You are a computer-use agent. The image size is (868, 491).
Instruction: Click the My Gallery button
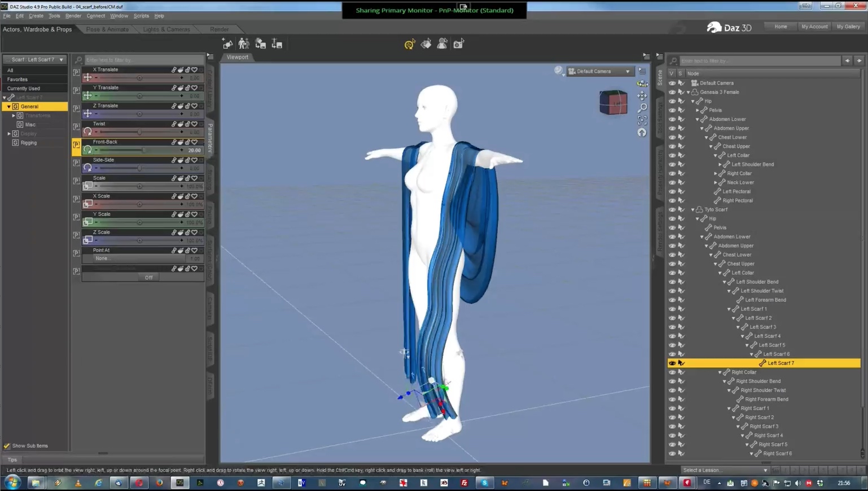848,27
